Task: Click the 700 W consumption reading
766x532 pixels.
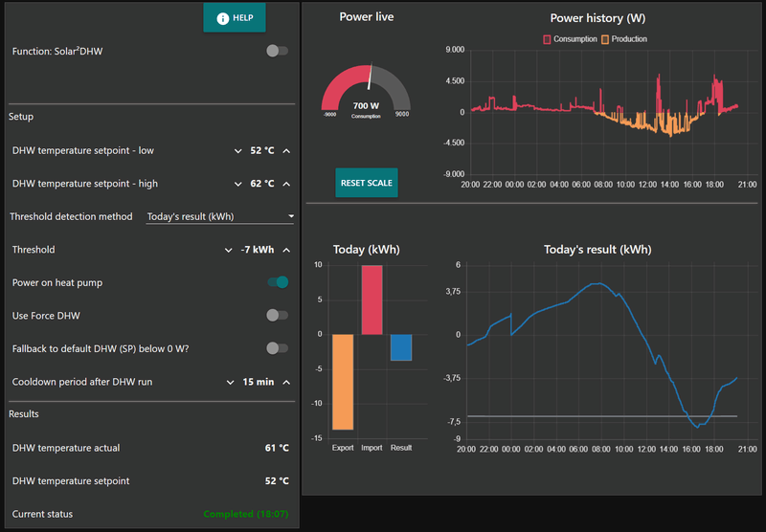Action: tap(366, 106)
